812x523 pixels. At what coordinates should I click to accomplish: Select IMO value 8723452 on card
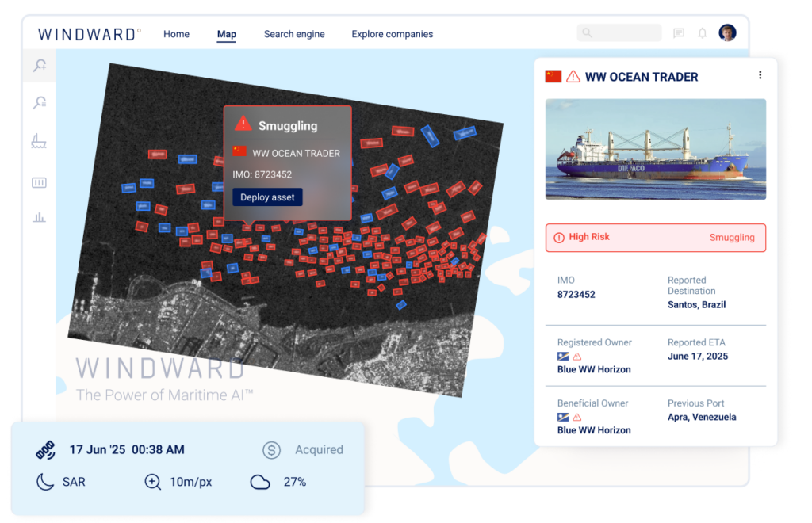point(576,294)
